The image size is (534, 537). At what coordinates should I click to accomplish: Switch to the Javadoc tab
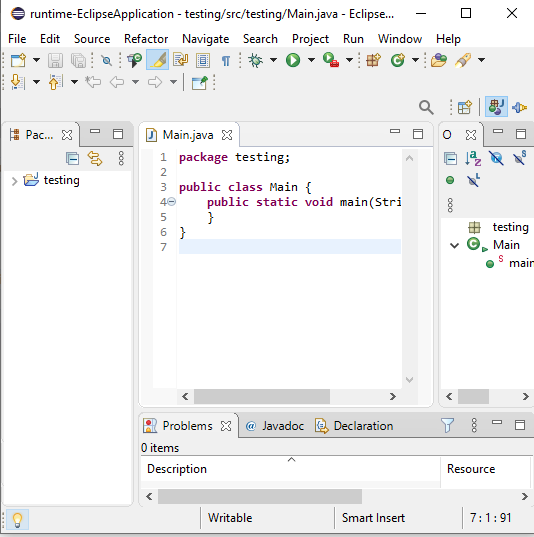click(275, 426)
